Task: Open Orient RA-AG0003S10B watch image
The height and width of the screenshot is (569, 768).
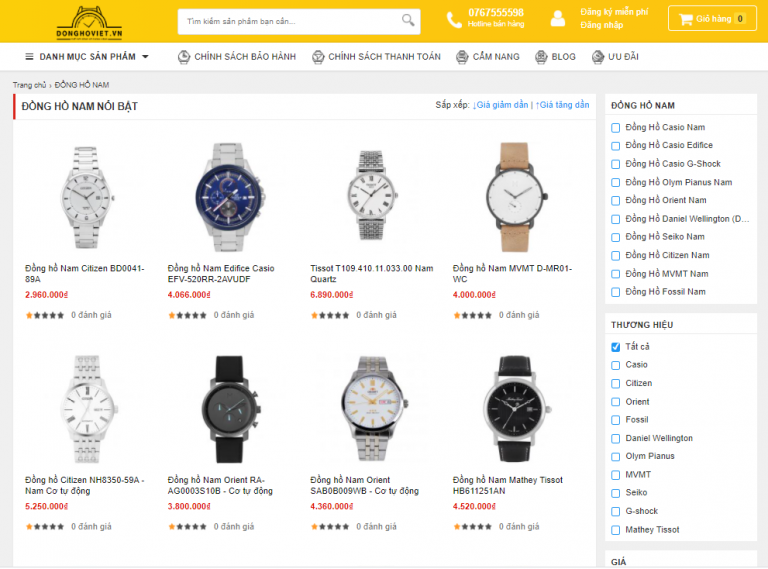Action: click(230, 409)
